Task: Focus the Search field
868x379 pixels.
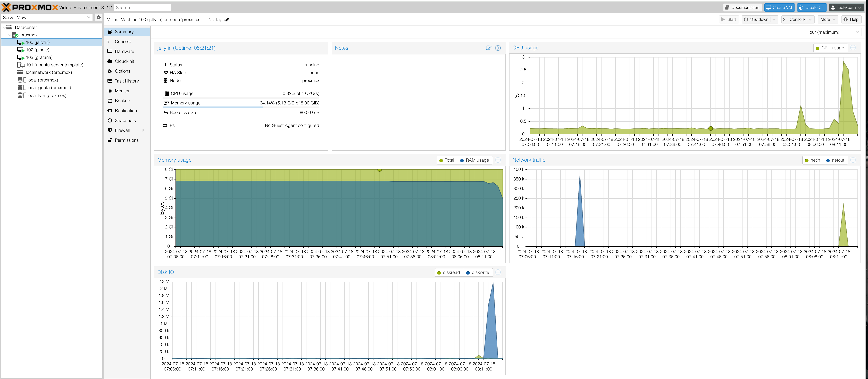Action: click(x=142, y=7)
